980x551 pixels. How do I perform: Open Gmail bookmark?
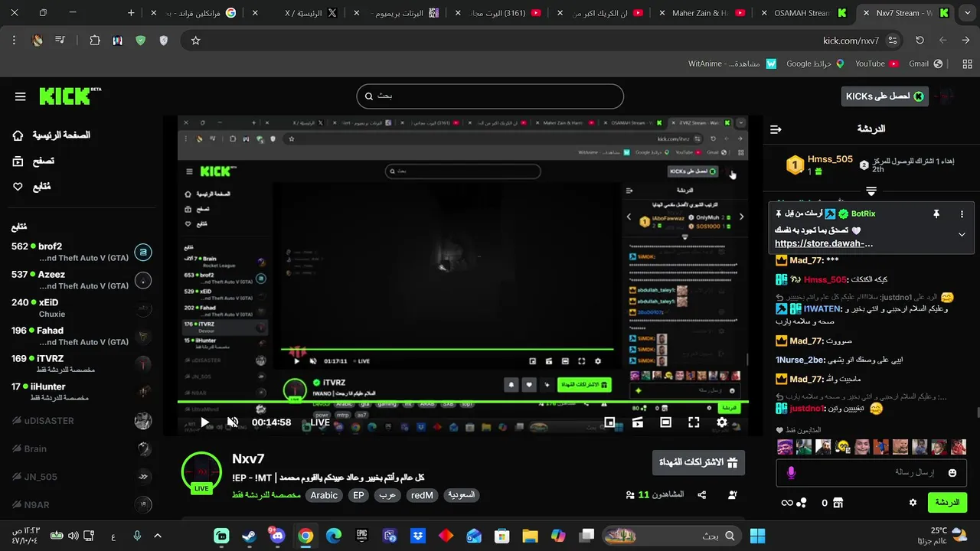tap(925, 64)
